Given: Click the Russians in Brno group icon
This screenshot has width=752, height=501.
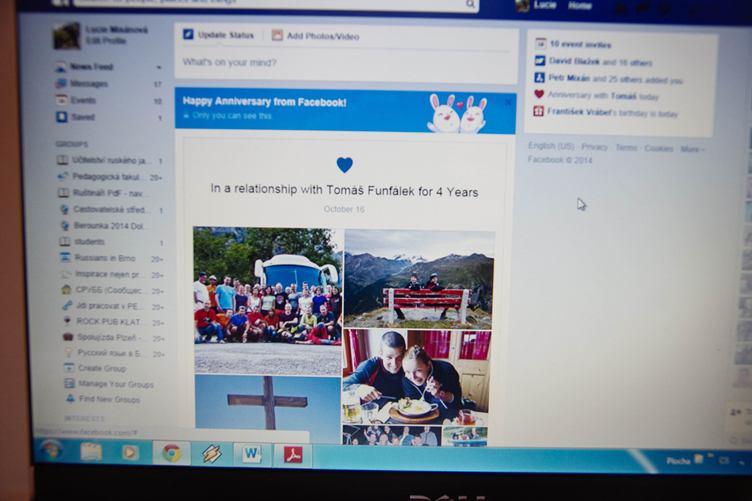Looking at the screenshot, I should pos(65,257).
